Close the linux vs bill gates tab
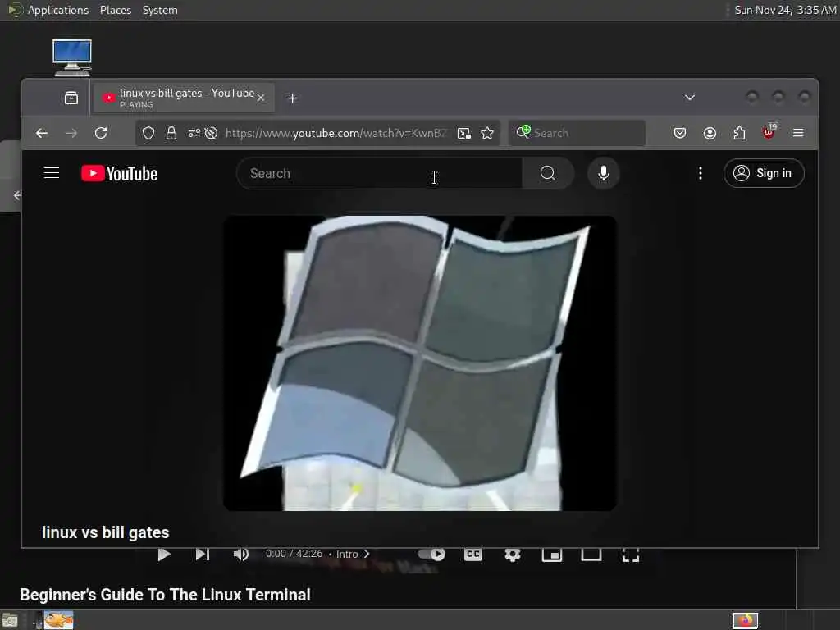Screen dimensions: 840x630 click(x=261, y=98)
